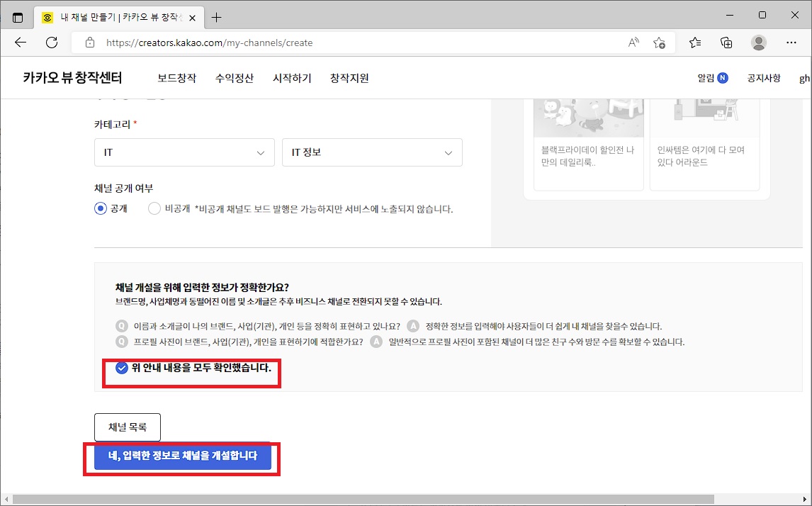Open collections icon

(726, 43)
